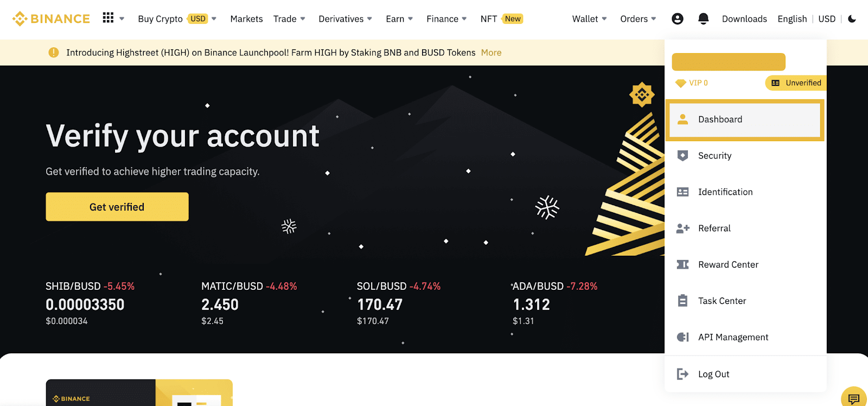Viewport: 868px width, 406px height.
Task: Click the Security shield icon
Action: (x=683, y=155)
